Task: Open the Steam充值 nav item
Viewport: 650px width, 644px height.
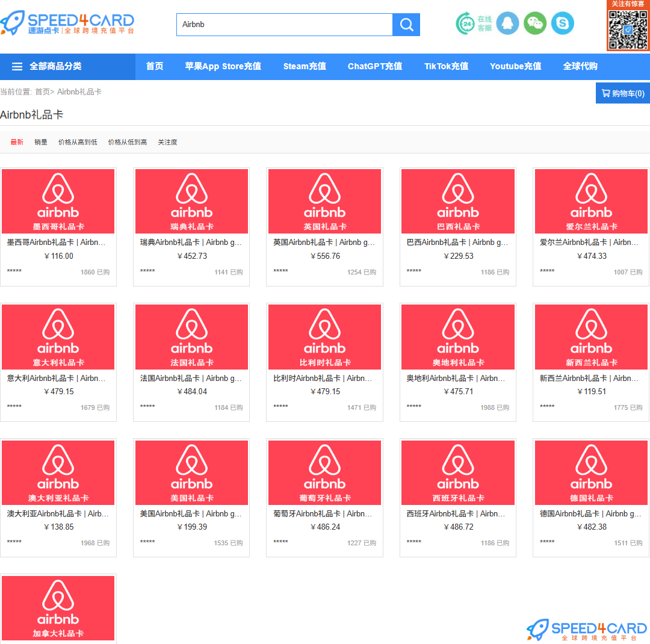Action: click(x=305, y=66)
